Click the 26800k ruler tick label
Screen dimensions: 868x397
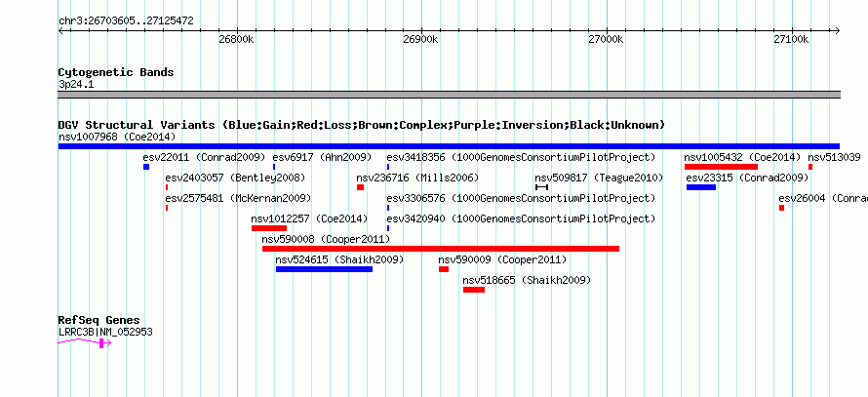[x=236, y=40]
